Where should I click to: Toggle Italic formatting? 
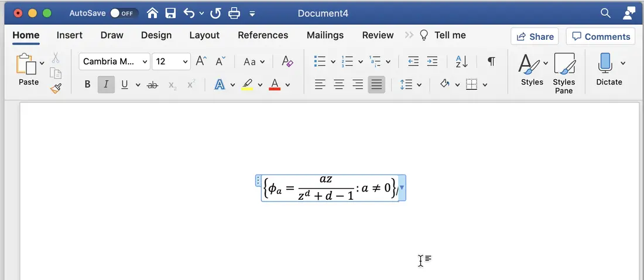(x=106, y=85)
